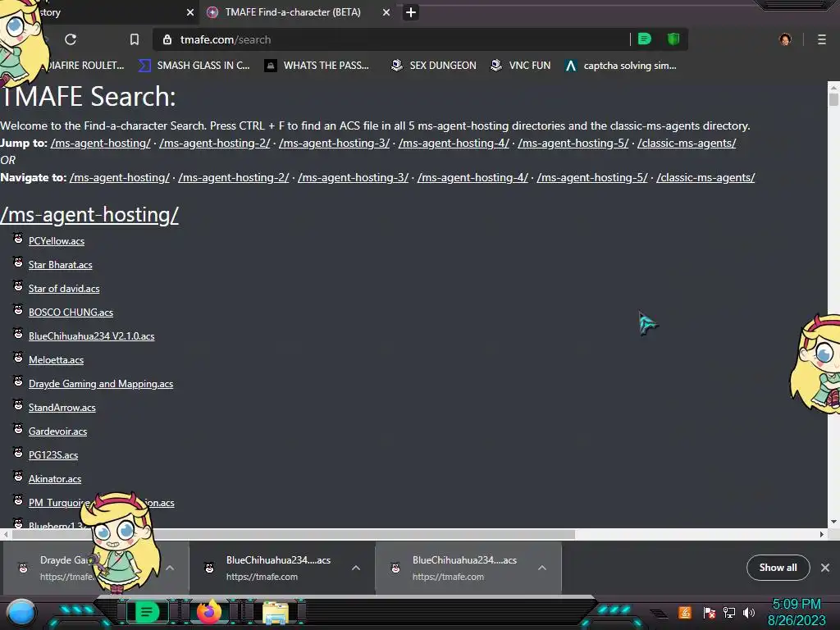This screenshot has width=840, height=630.
Task: Download Star of david.acs file
Action: click(x=64, y=289)
